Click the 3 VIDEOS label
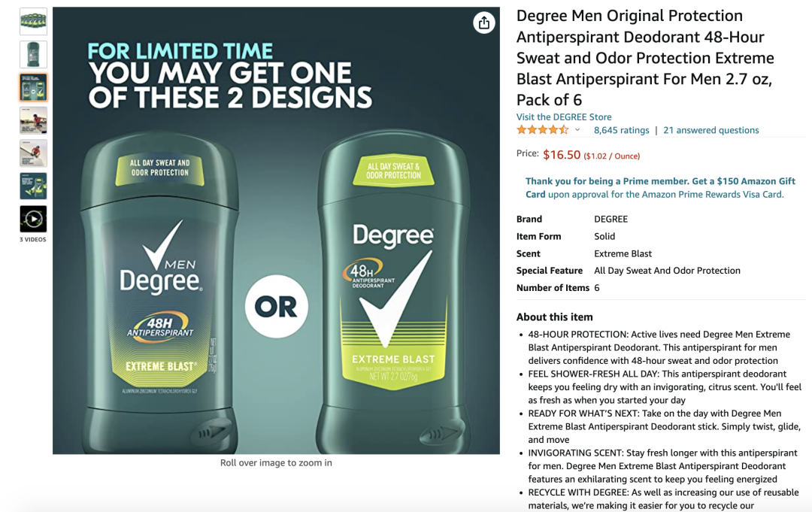This screenshot has width=812, height=512. pos(32,240)
